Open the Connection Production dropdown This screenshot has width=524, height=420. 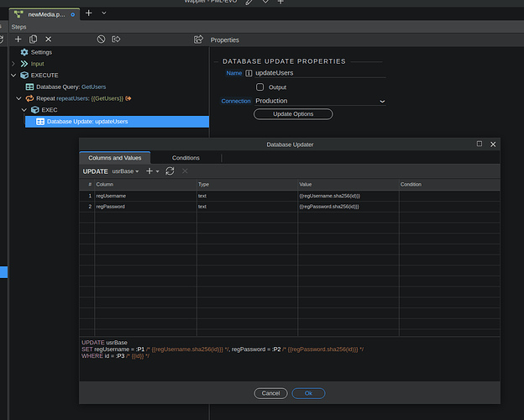click(320, 101)
